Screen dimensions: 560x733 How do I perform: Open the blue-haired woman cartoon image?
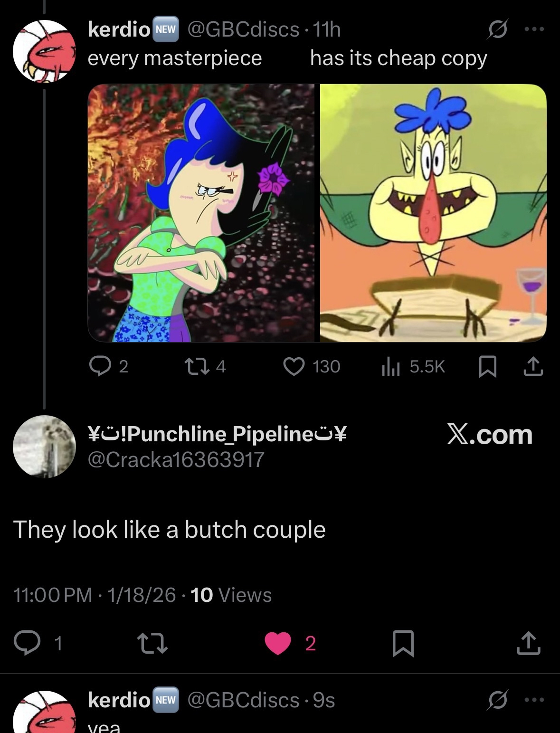[201, 213]
